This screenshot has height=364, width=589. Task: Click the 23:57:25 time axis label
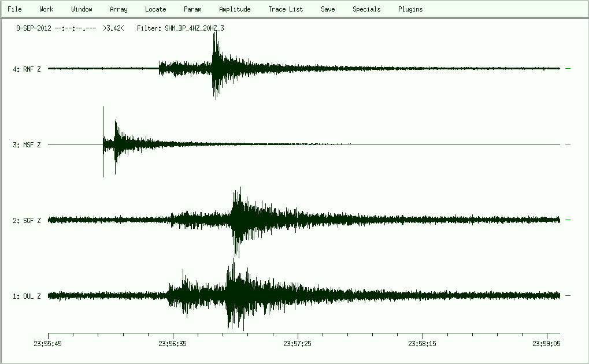(x=298, y=343)
